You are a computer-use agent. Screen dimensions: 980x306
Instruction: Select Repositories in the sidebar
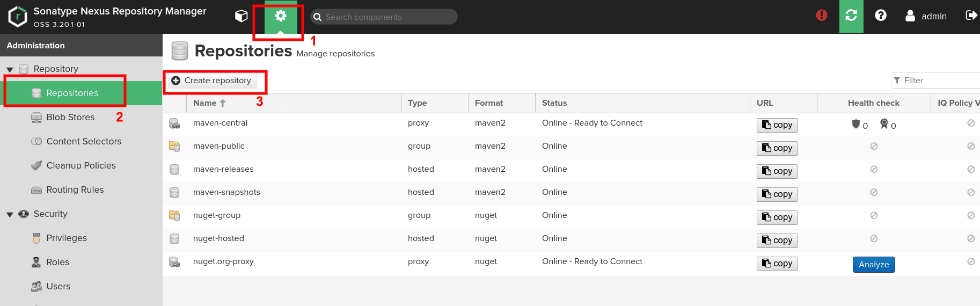[81, 93]
